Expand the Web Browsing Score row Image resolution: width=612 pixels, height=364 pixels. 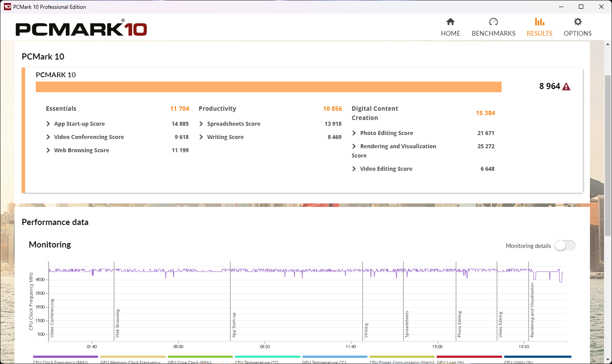pos(49,150)
